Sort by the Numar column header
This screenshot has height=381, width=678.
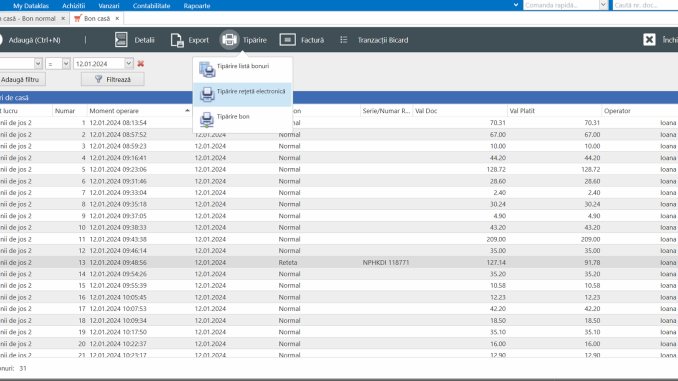click(70, 111)
